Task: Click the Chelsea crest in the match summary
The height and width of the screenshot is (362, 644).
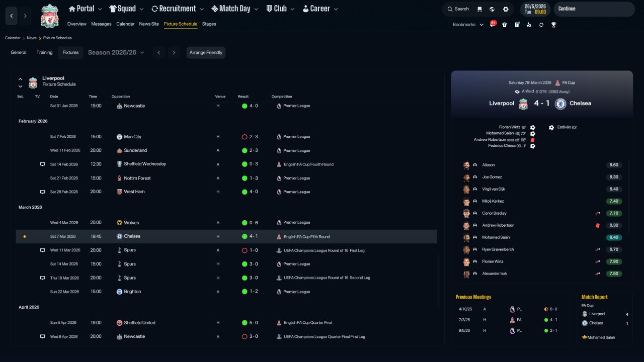Action: tap(560, 104)
